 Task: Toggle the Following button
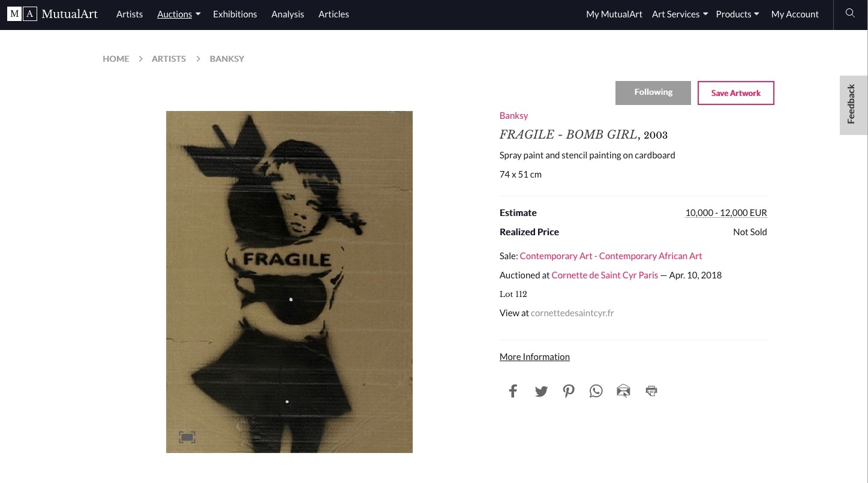click(x=653, y=93)
